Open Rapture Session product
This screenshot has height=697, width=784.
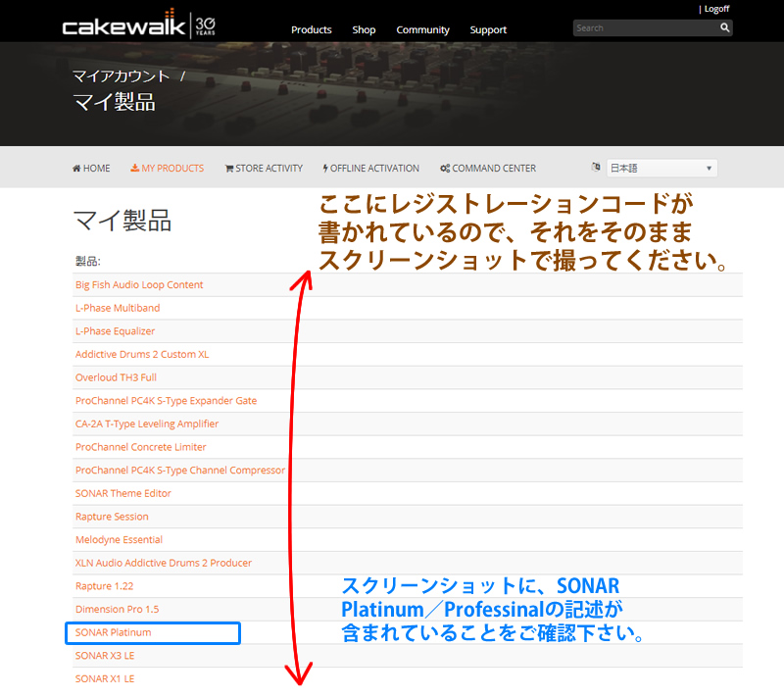coord(112,517)
